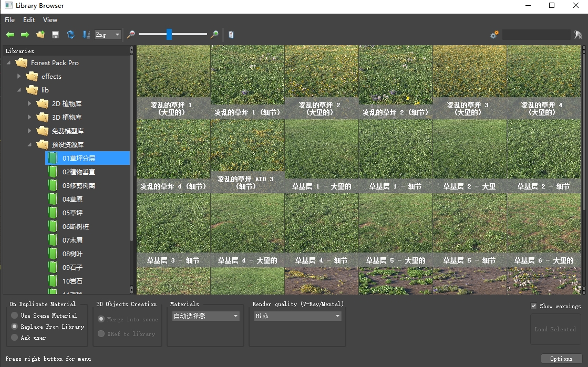
Task: Click the green back arrow icon
Action: pos(10,35)
